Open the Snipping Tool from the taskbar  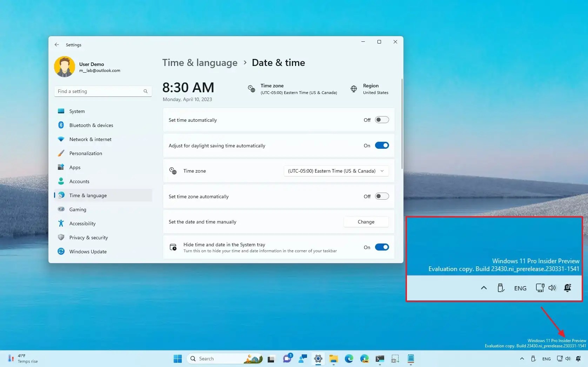[395, 359]
